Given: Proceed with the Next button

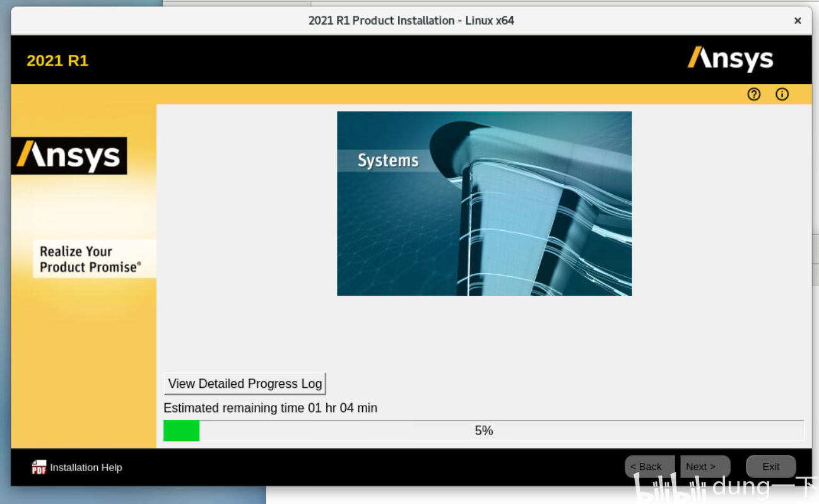Looking at the screenshot, I should pos(705,467).
